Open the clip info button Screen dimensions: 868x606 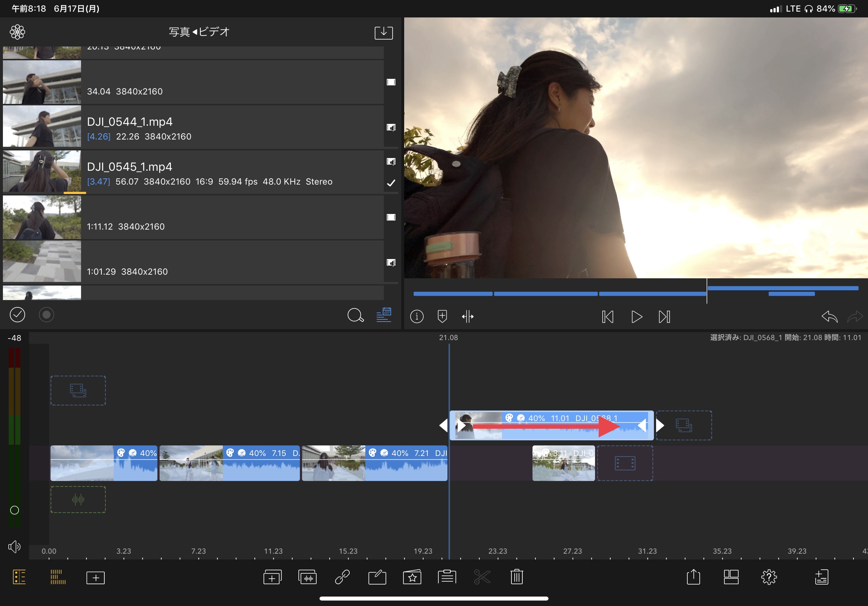[417, 316]
